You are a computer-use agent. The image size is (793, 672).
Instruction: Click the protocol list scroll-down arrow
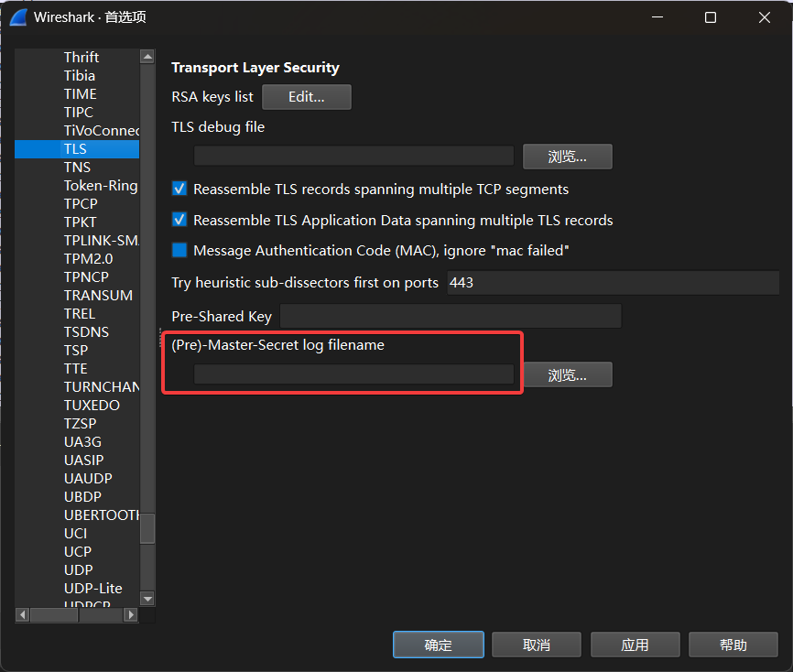click(x=147, y=599)
